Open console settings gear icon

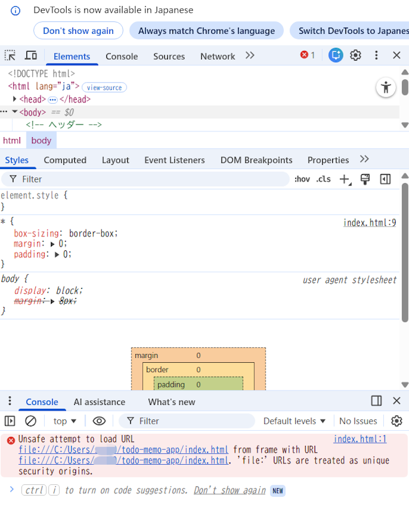point(396,421)
